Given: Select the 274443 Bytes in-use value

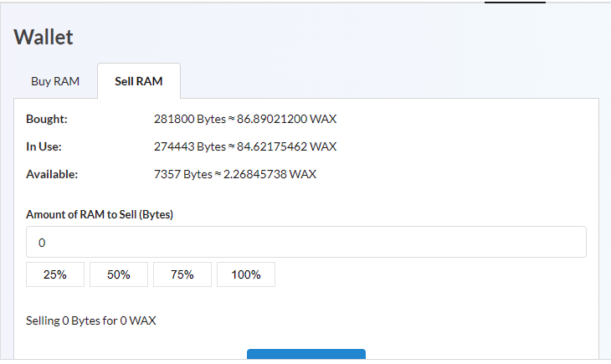Looking at the screenshot, I should click(x=190, y=146).
